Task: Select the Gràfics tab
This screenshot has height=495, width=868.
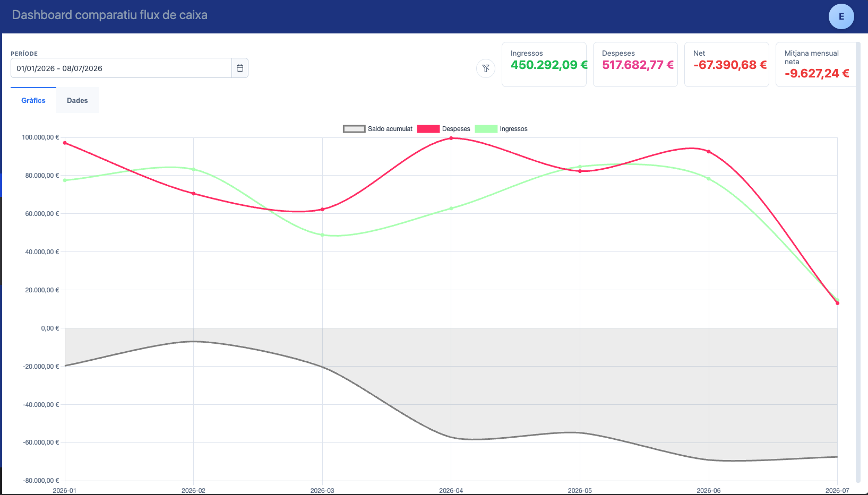Action: tap(33, 100)
